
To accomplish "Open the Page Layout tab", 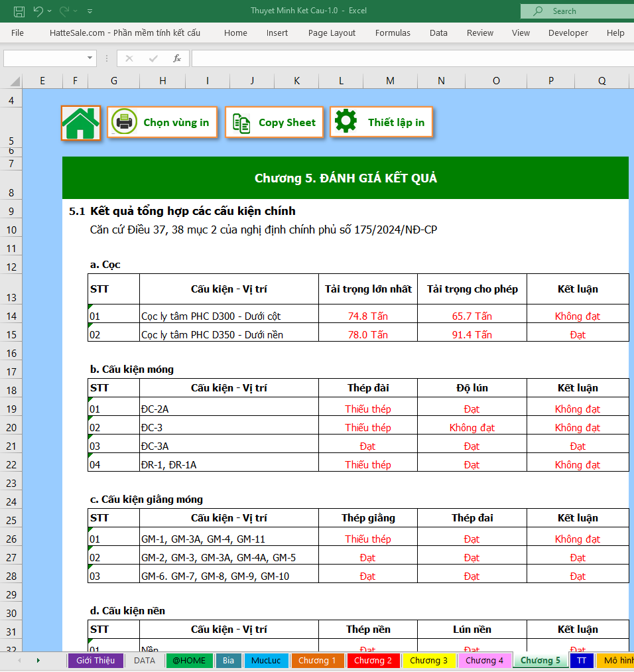I will pos(332,33).
